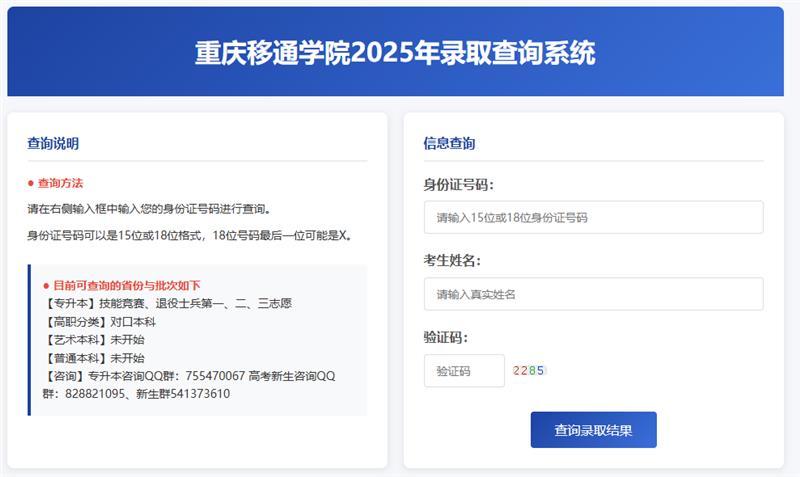
Task: Select the 【高职分类】对口本科 line
Action: pyautogui.click(x=99, y=322)
